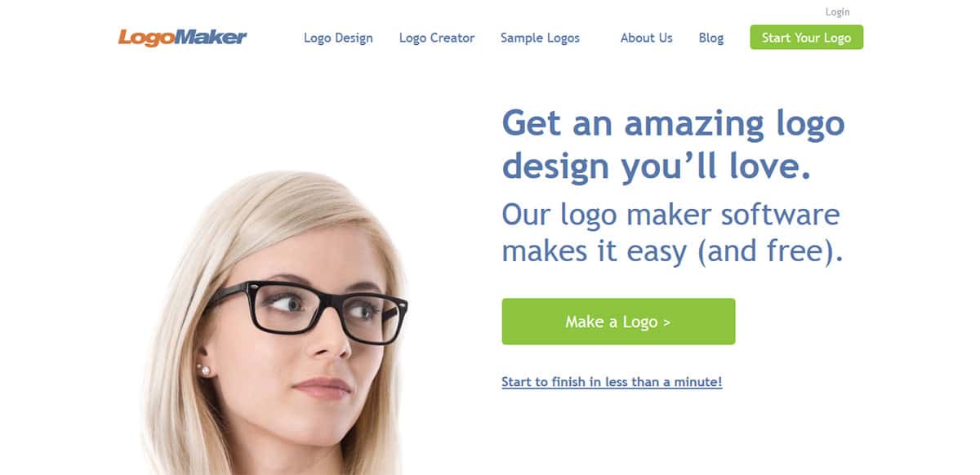The image size is (980, 475).
Task: Click the green Start Your Logo button
Action: pyautogui.click(x=806, y=38)
